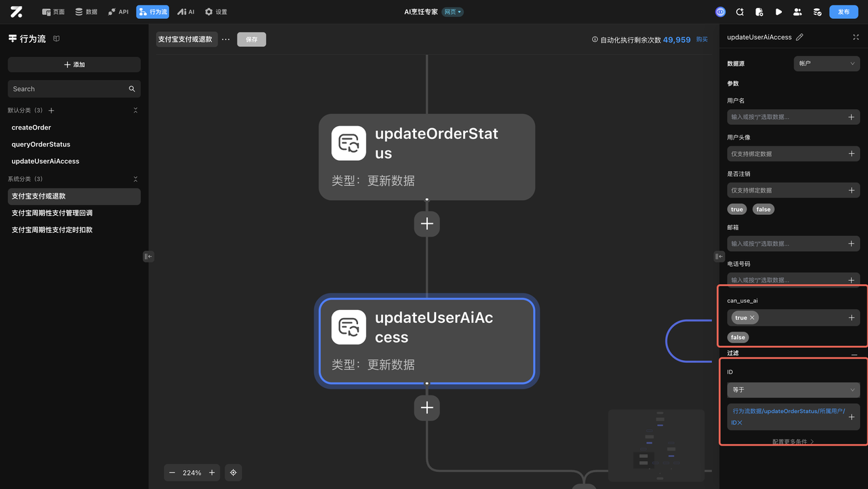Viewport: 868px width, 489px height.
Task: Click plus in the ID filter value
Action: [x=852, y=417]
